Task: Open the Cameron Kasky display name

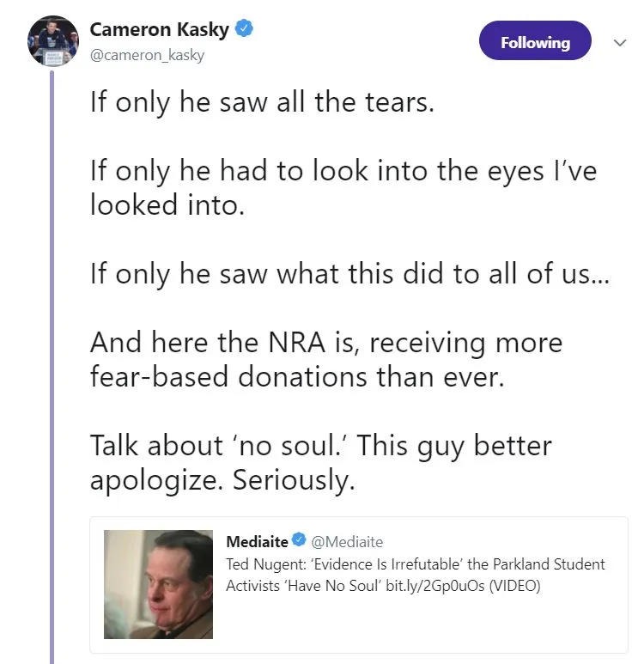Action: 160,29
